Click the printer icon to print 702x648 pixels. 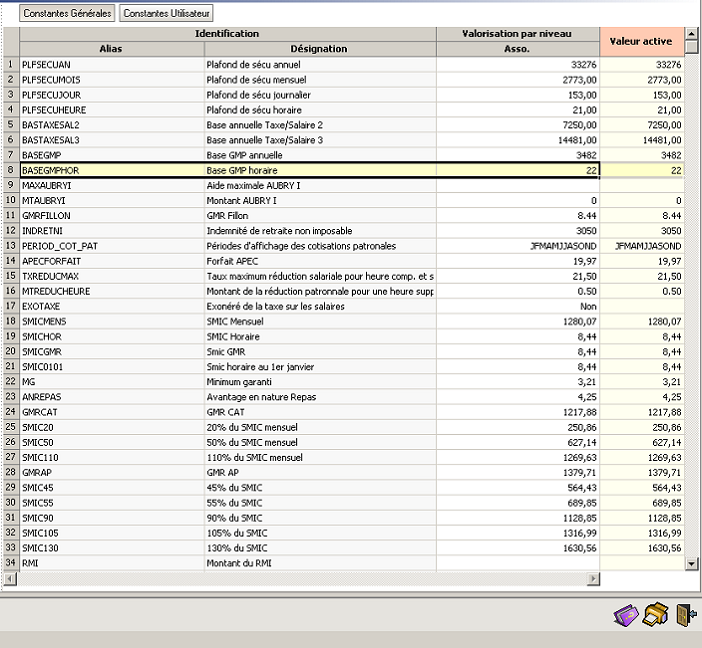pyautogui.click(x=655, y=615)
